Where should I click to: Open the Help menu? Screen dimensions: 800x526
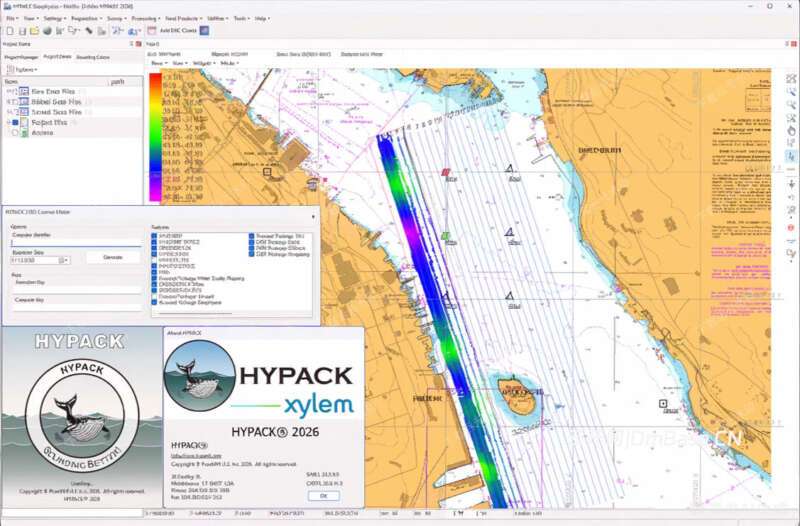[x=262, y=18]
